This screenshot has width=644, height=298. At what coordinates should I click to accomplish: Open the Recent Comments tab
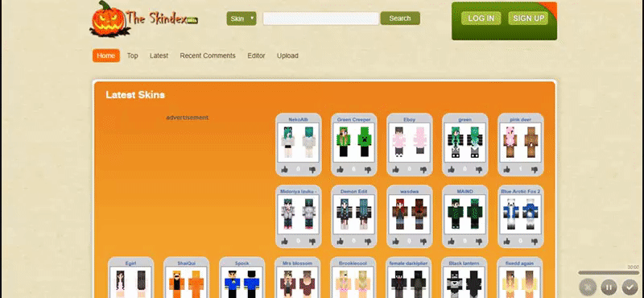coord(208,56)
